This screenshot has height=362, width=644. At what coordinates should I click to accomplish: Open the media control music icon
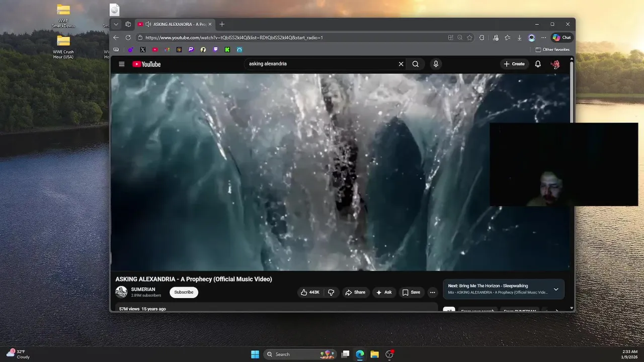(496, 38)
